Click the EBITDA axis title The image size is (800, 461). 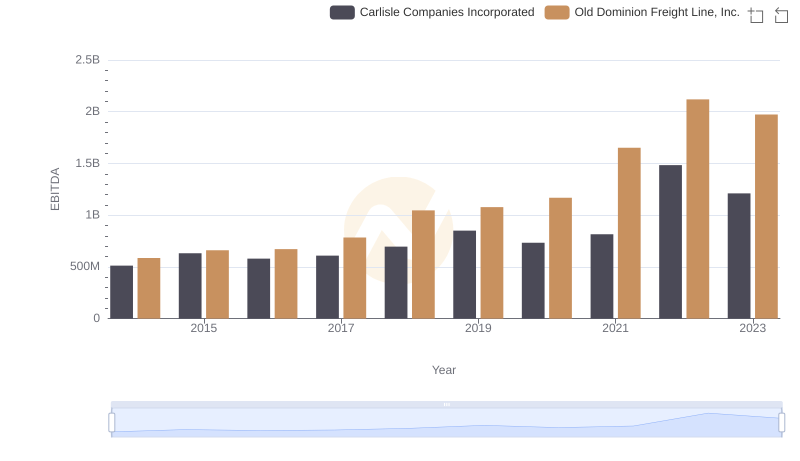tap(55, 189)
